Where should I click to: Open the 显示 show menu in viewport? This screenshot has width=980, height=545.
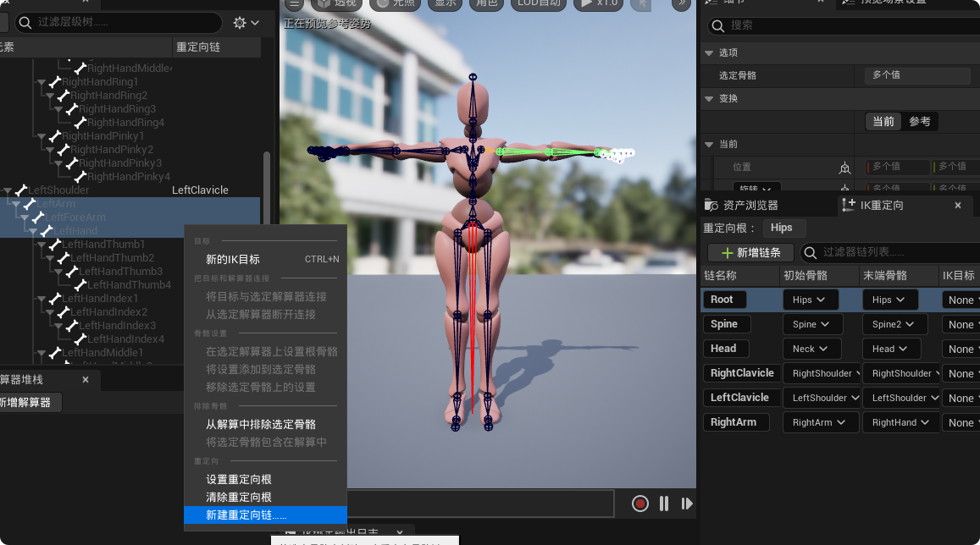coord(446,3)
